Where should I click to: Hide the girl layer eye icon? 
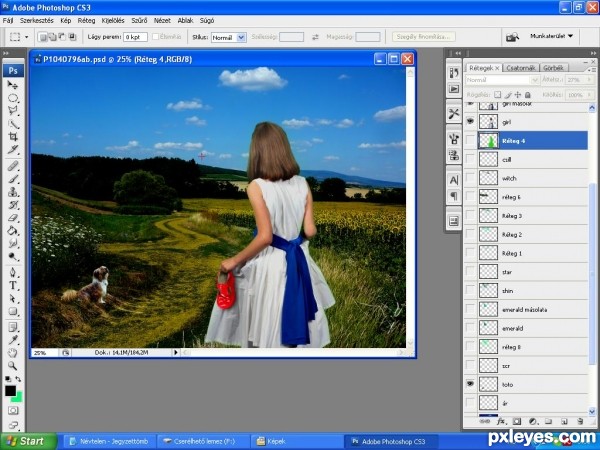click(470, 121)
